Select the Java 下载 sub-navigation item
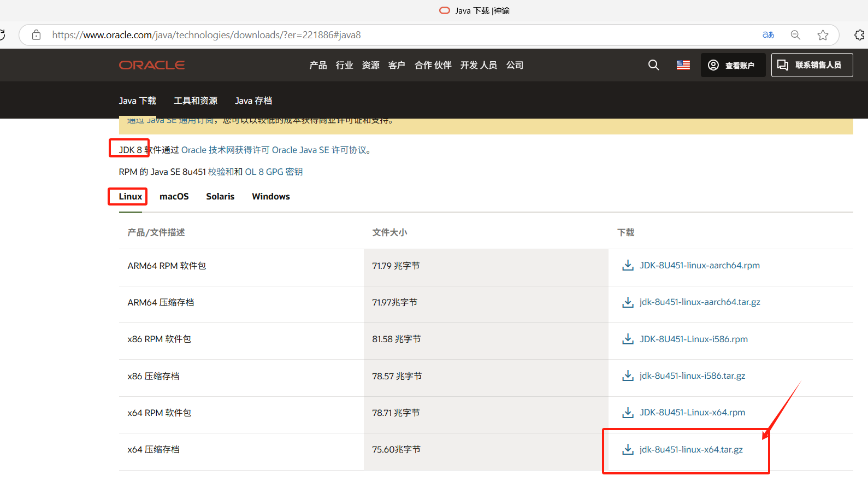This screenshot has height=493, width=868. pyautogui.click(x=138, y=101)
